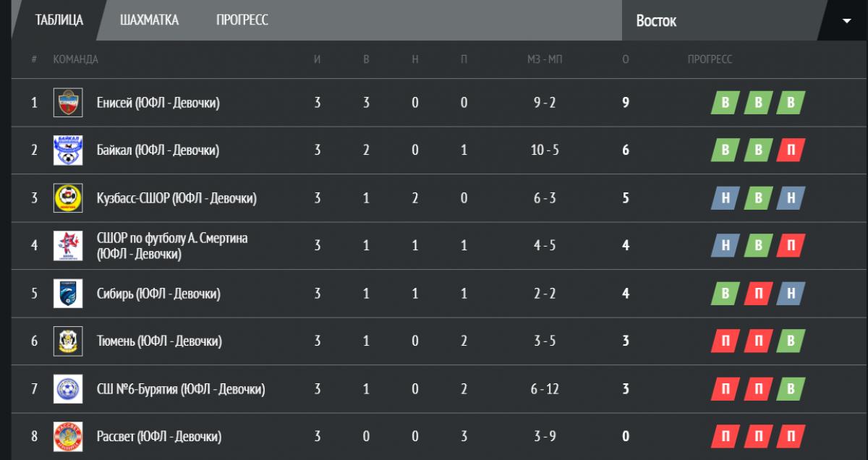
Task: Click the СШОР Смертина team logo
Action: pos(68,246)
